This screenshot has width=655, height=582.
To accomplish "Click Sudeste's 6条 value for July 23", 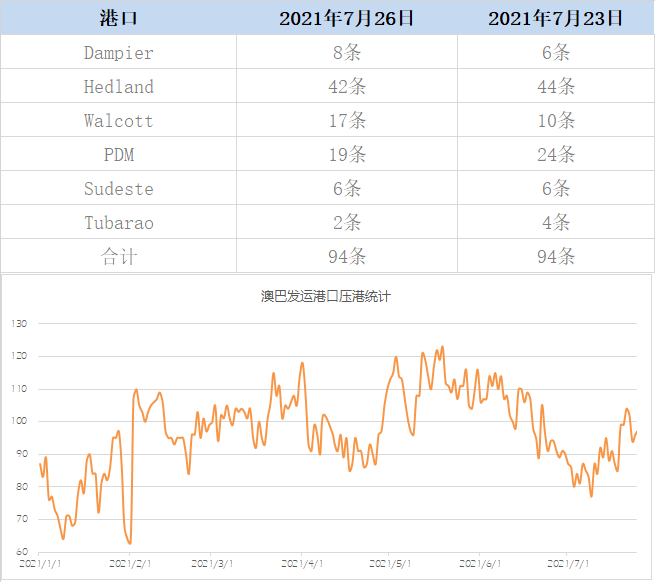I will tap(556, 189).
